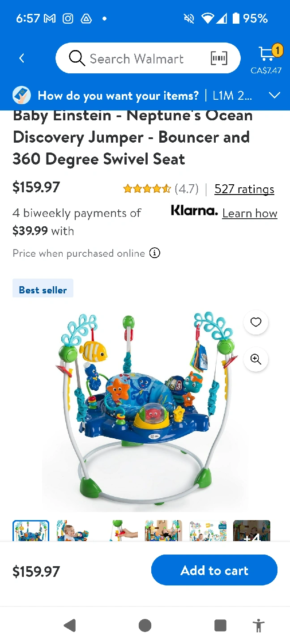This screenshot has width=290, height=644.
Task: Select the first product thumbnail
Action: [x=31, y=531]
